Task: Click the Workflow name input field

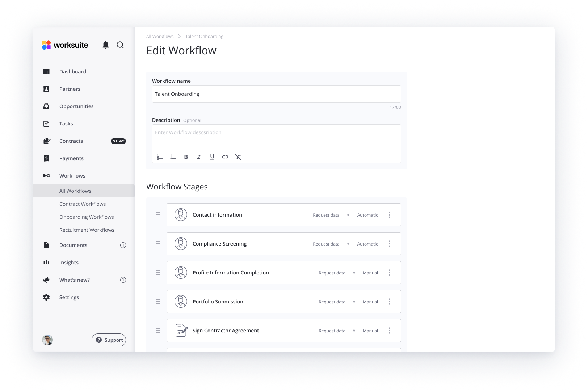Action: (x=276, y=94)
